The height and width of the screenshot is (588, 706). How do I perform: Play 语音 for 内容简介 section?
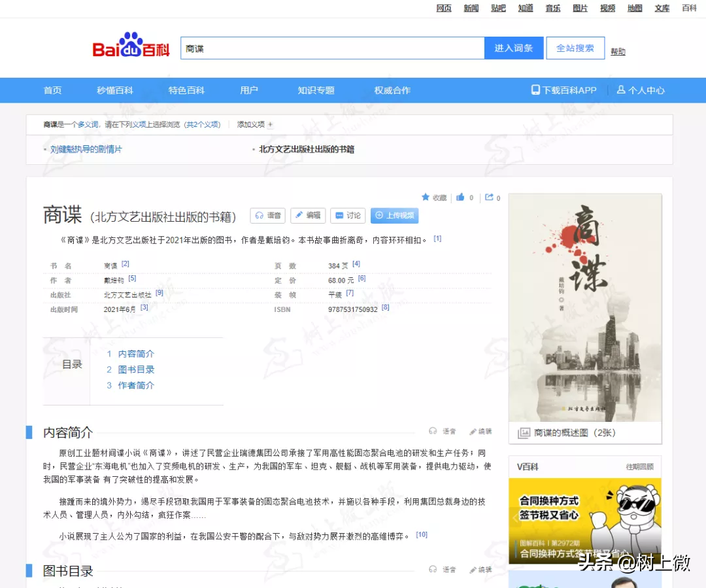click(x=443, y=431)
